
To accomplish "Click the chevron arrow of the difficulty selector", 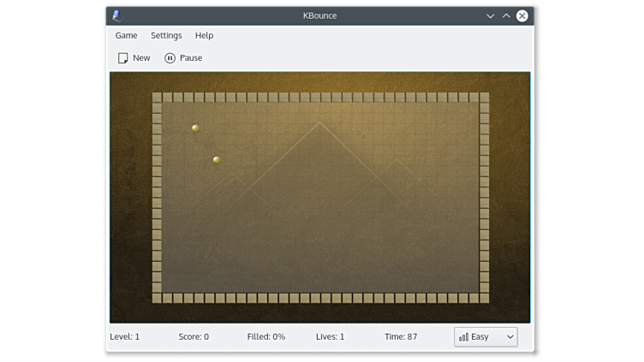I will click(510, 337).
